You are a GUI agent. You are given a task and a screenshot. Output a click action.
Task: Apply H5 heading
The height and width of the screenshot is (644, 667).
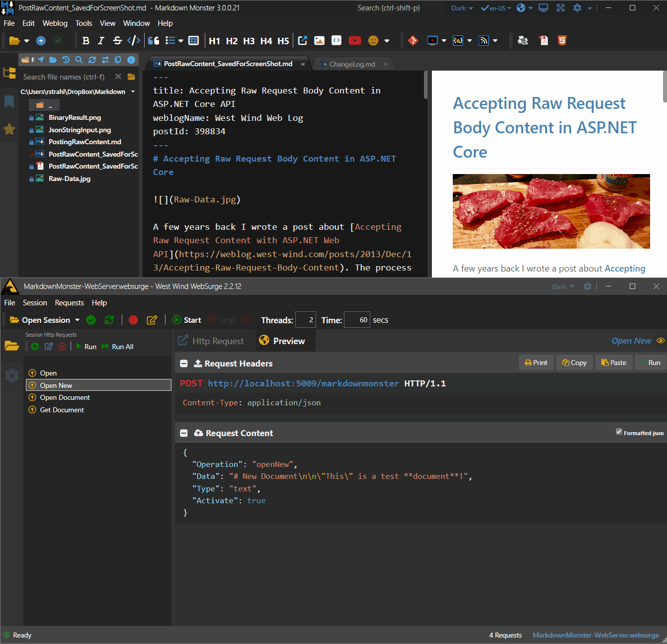(x=283, y=41)
